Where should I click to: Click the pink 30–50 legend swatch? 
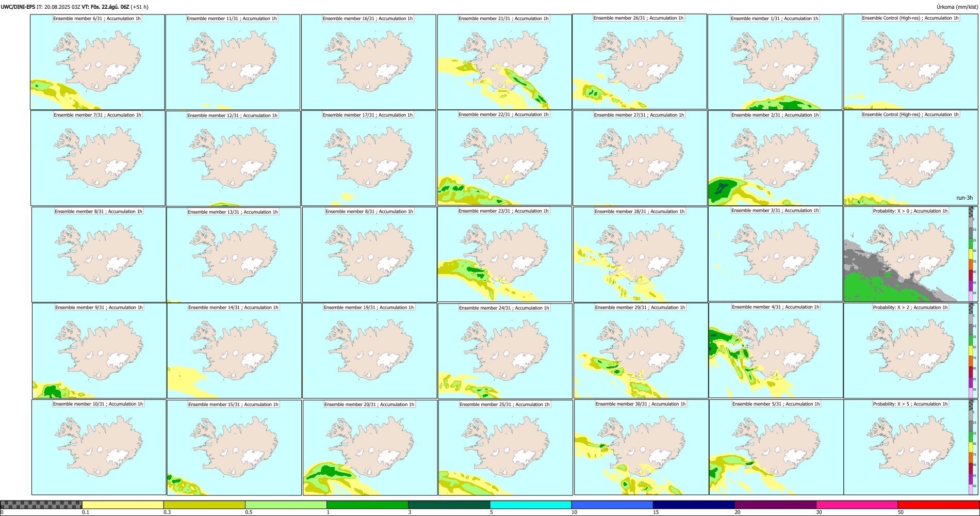[x=857, y=505]
